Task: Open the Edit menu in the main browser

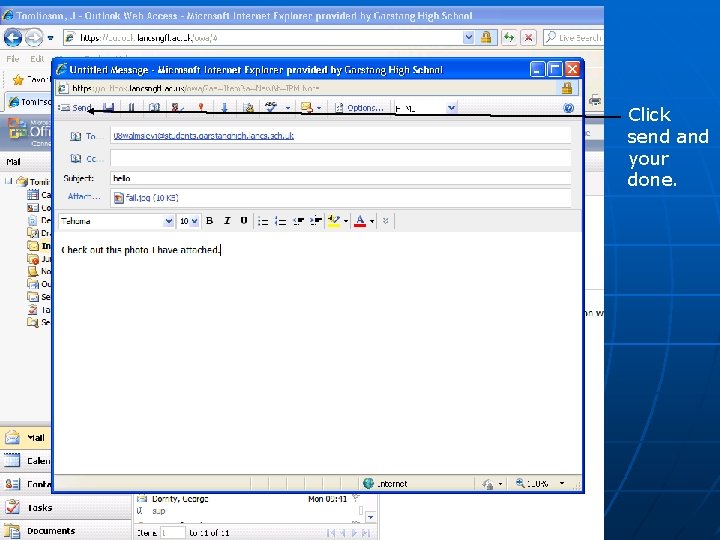Action: click(x=37, y=59)
